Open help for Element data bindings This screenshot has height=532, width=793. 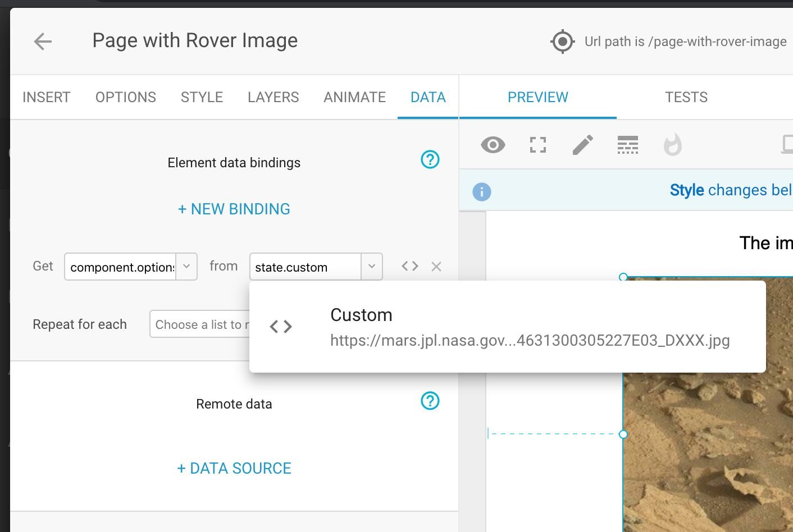tap(430, 160)
